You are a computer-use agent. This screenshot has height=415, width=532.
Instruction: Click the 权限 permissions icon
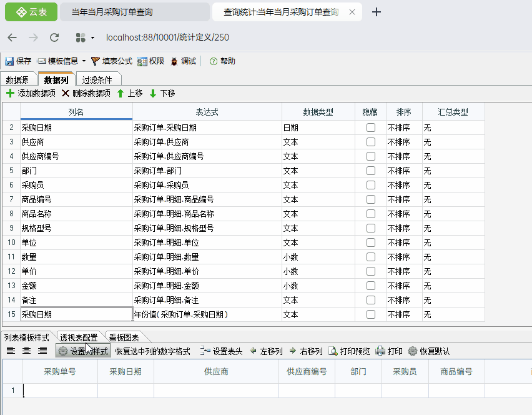tap(142, 61)
